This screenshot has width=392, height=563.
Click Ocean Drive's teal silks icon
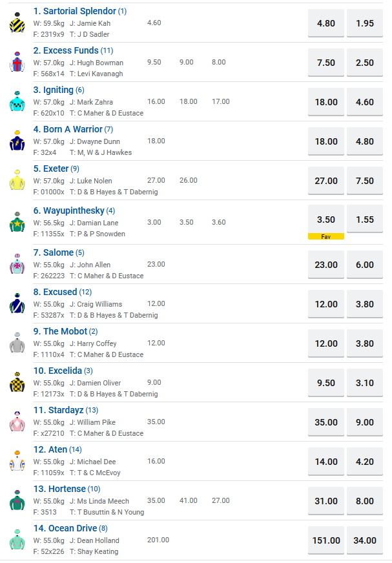pos(17,540)
